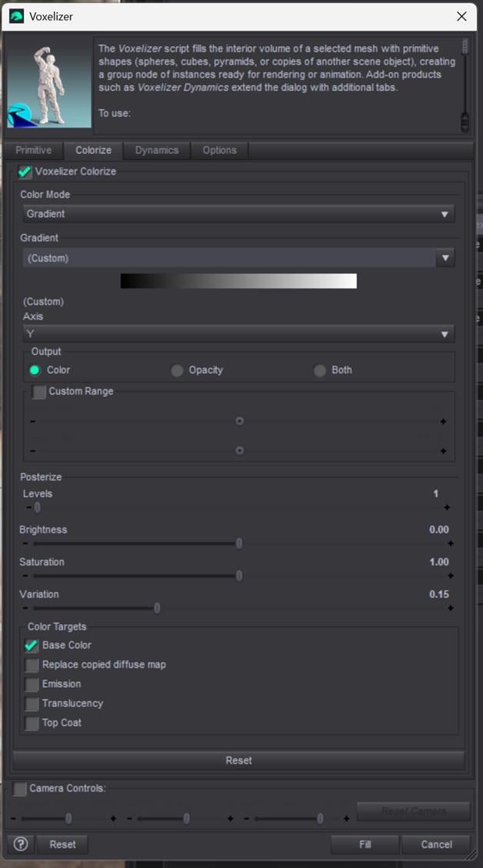
Task: Enable the Translucency color target
Action: (x=32, y=703)
